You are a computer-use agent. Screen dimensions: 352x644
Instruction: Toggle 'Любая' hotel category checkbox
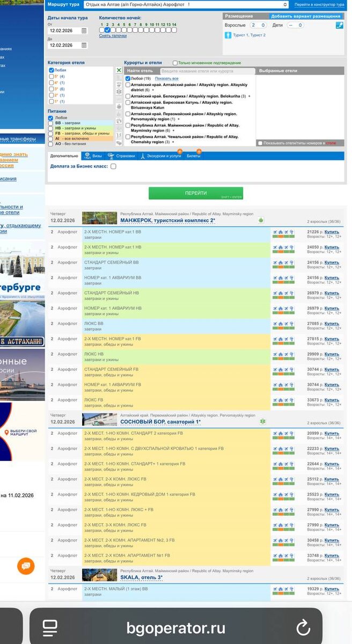click(51, 70)
